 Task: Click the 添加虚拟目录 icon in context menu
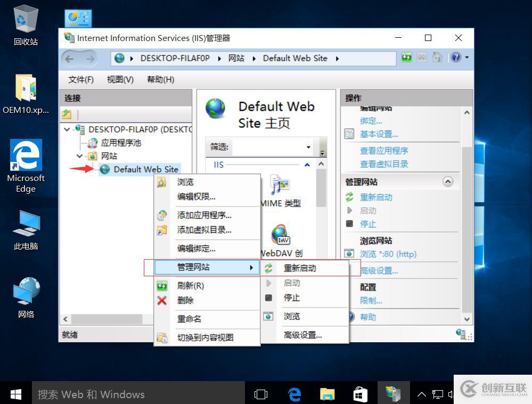click(x=162, y=230)
